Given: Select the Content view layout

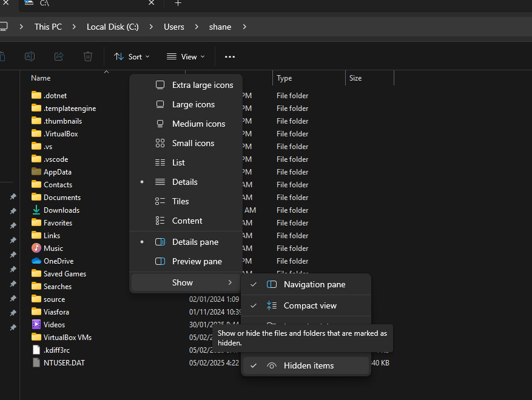Looking at the screenshot, I should click(x=186, y=221).
